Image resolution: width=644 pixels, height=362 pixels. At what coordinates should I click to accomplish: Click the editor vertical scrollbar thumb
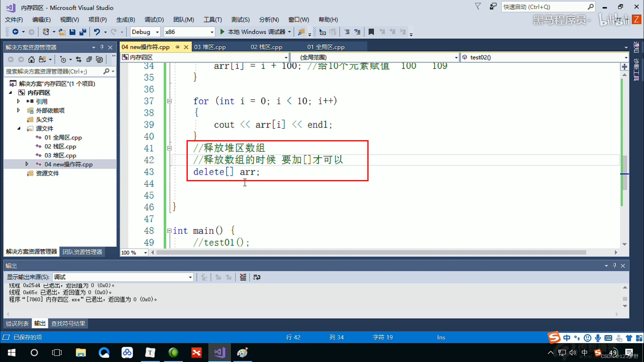tap(624, 173)
